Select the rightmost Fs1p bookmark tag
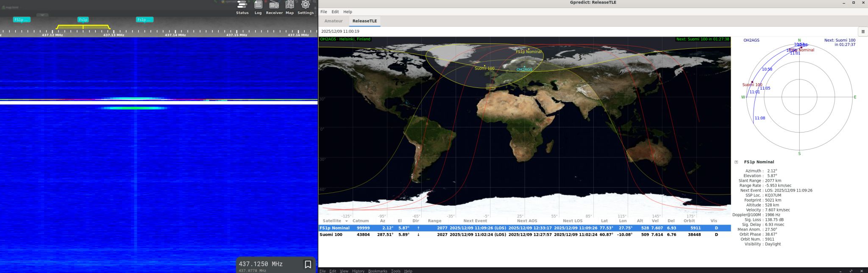This screenshot has width=868, height=273. point(145,20)
